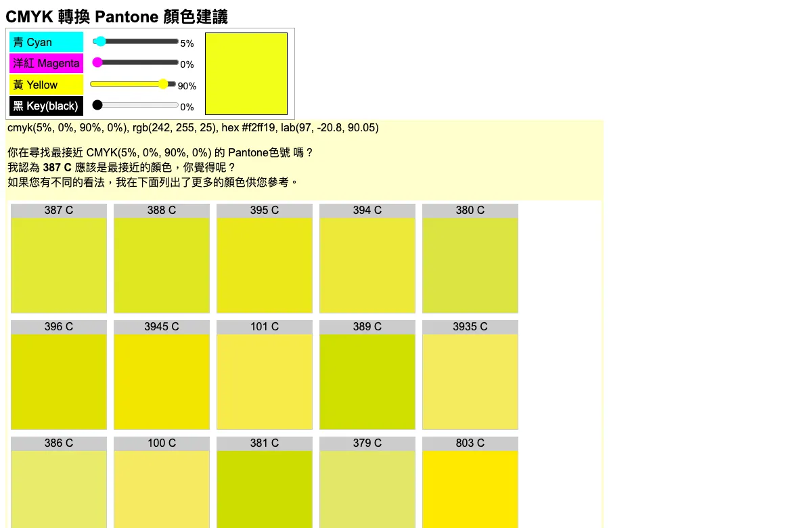The width and height of the screenshot is (812, 528).
Task: Click the line asking about Pantone色號
Action: pyautogui.click(x=160, y=152)
